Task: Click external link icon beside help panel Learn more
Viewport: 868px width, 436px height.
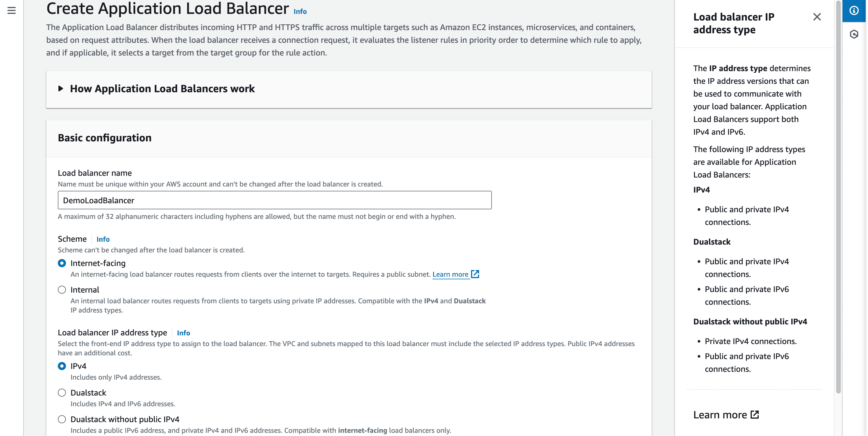Action: [x=755, y=414]
